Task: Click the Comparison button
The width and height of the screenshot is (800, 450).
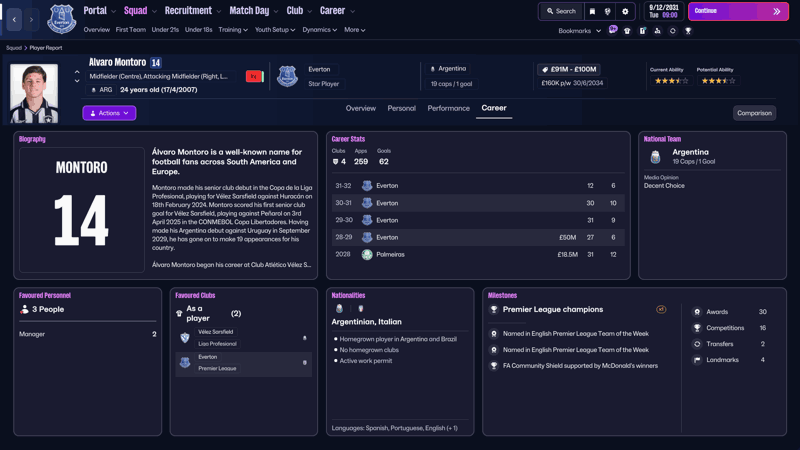Action: (x=754, y=113)
